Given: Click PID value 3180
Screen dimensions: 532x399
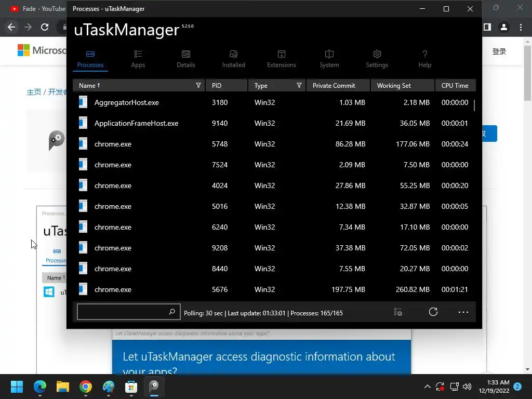Looking at the screenshot, I should [220, 102].
